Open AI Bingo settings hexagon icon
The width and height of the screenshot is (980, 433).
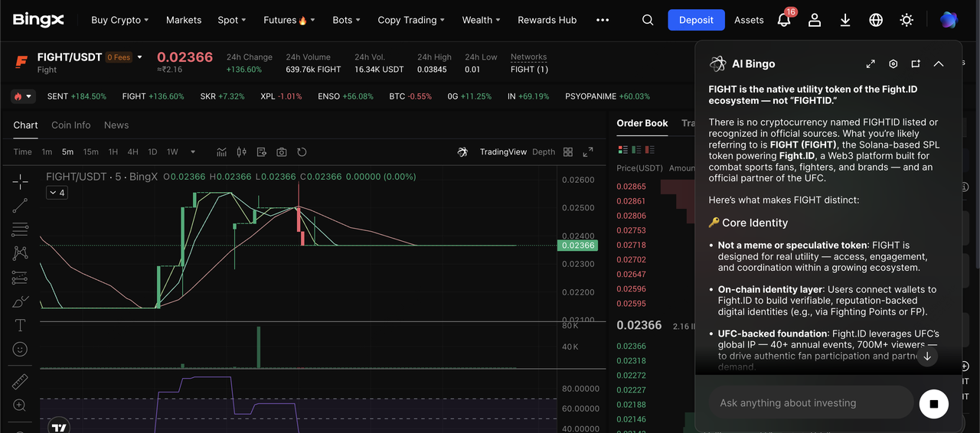(893, 64)
